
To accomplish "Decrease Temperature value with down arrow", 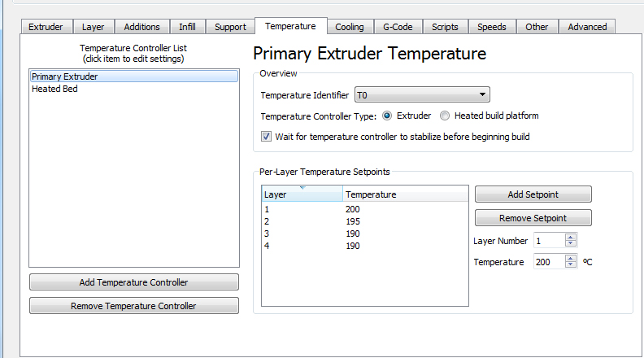I will click(571, 264).
